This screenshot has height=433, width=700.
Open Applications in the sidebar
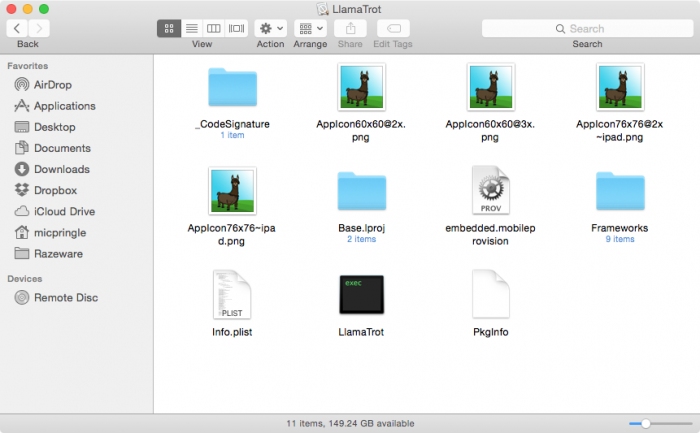point(55,106)
